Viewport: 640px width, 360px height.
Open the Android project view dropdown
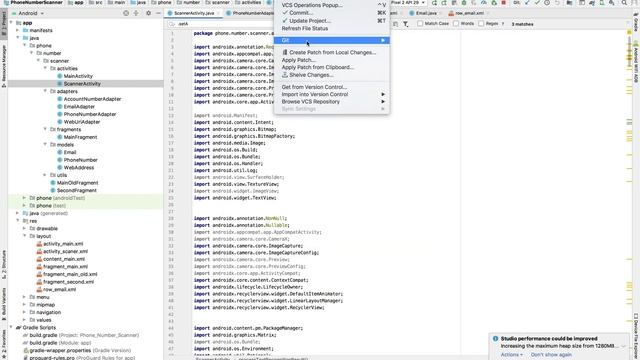click(x=28, y=13)
